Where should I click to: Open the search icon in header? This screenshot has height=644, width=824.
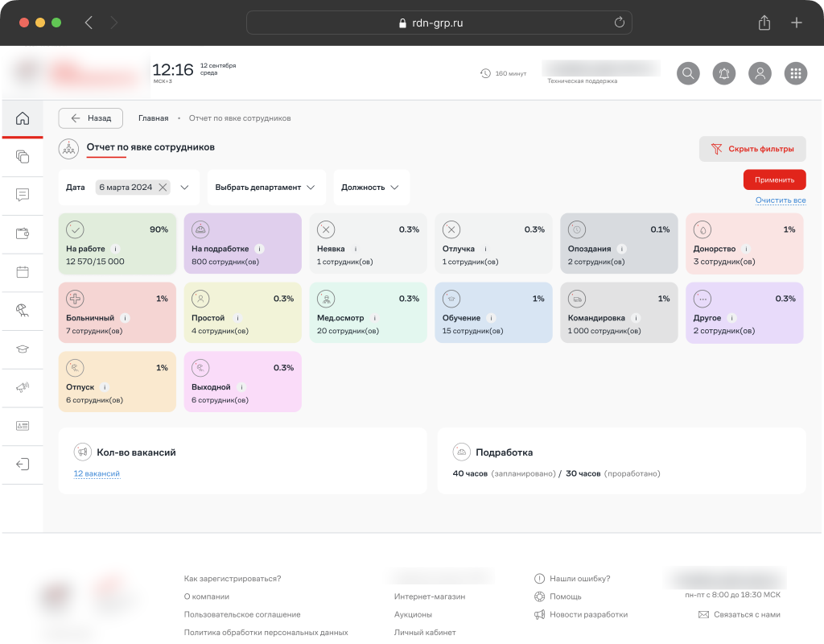(688, 73)
